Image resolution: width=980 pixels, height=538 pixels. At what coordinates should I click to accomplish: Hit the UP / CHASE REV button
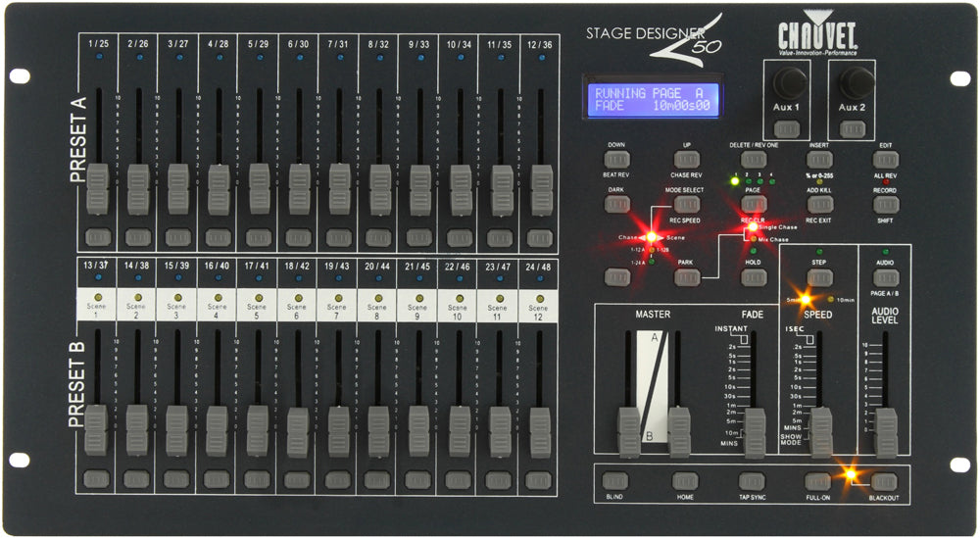click(687, 160)
